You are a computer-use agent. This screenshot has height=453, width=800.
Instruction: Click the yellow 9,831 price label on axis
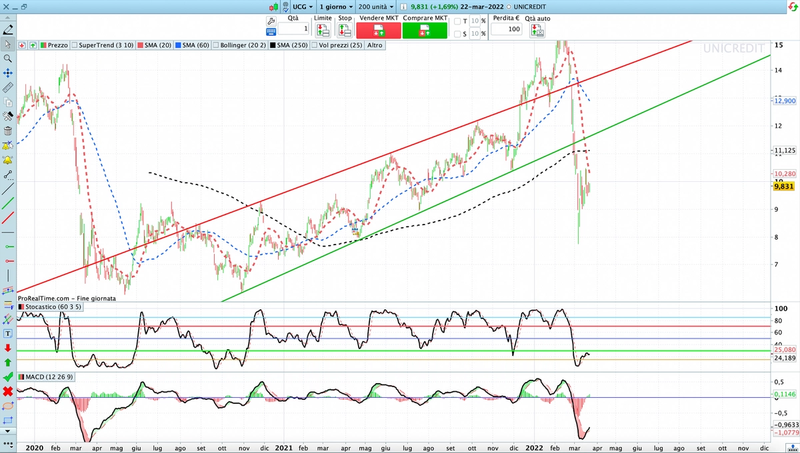tap(784, 187)
